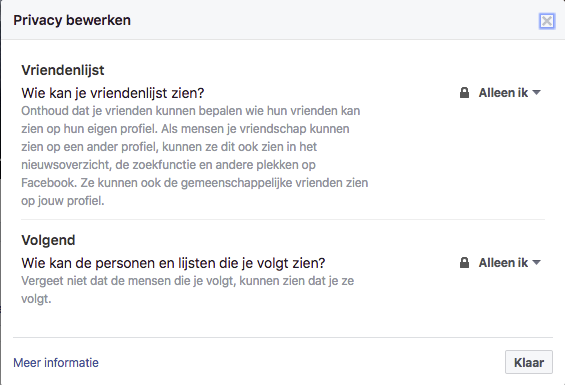Click the Volgend section heading

[48, 240]
